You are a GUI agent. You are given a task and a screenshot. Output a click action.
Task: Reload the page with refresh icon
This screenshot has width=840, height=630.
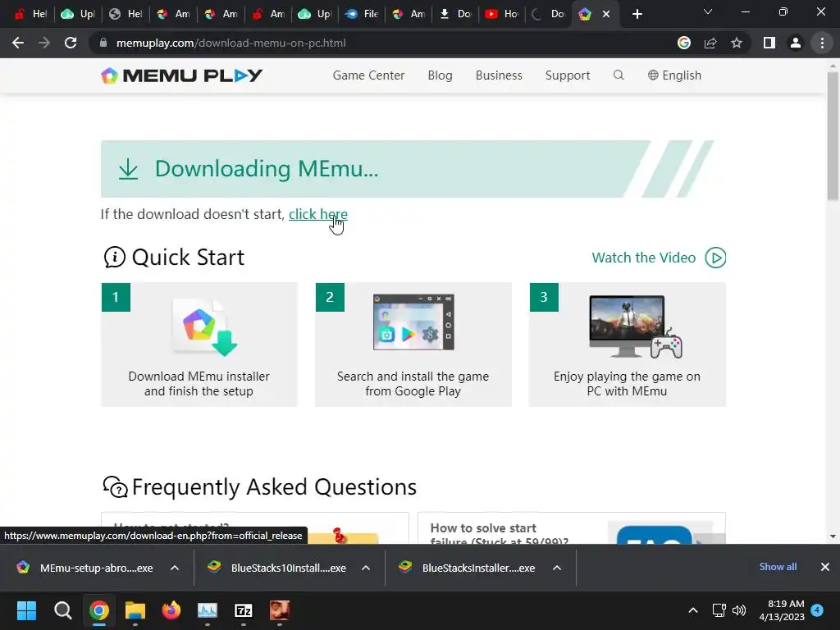tap(71, 43)
